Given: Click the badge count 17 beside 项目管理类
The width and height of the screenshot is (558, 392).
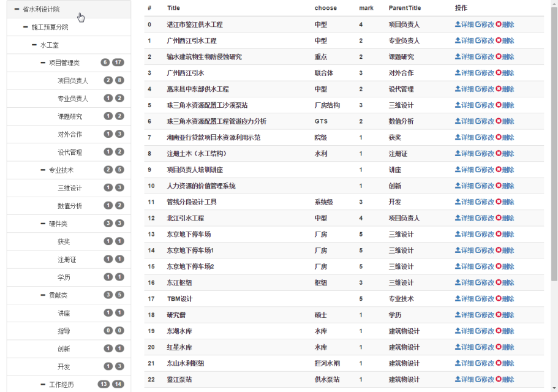Looking at the screenshot, I should coord(118,62).
